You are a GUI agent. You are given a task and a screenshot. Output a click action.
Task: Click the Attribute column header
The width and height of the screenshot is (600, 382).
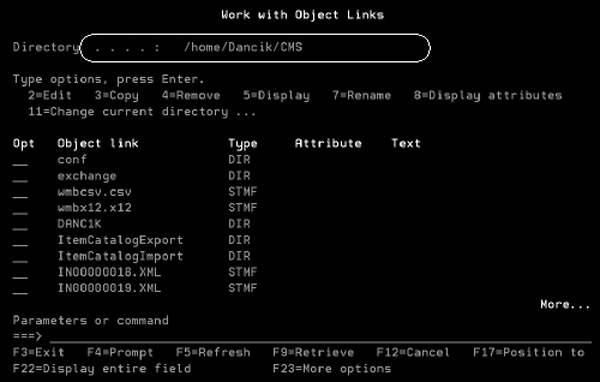click(328, 144)
